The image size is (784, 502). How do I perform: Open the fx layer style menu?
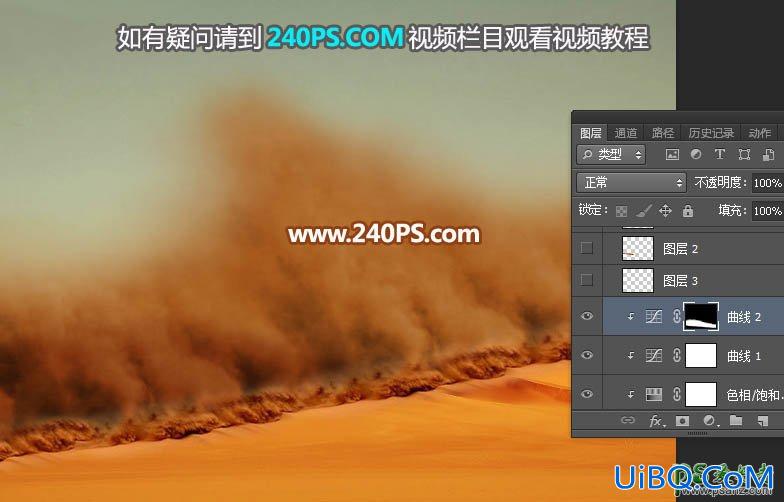pyautogui.click(x=656, y=421)
